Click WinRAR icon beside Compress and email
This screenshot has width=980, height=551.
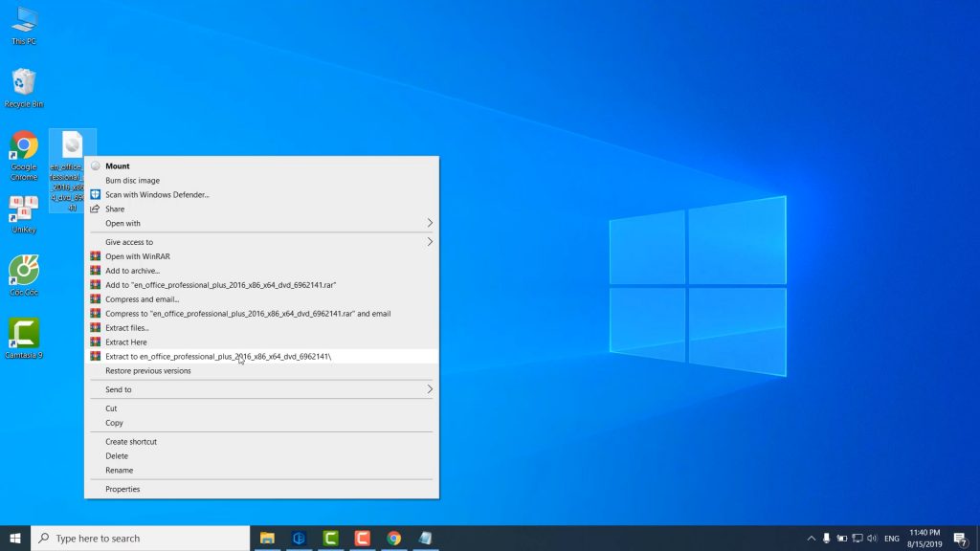(95, 299)
